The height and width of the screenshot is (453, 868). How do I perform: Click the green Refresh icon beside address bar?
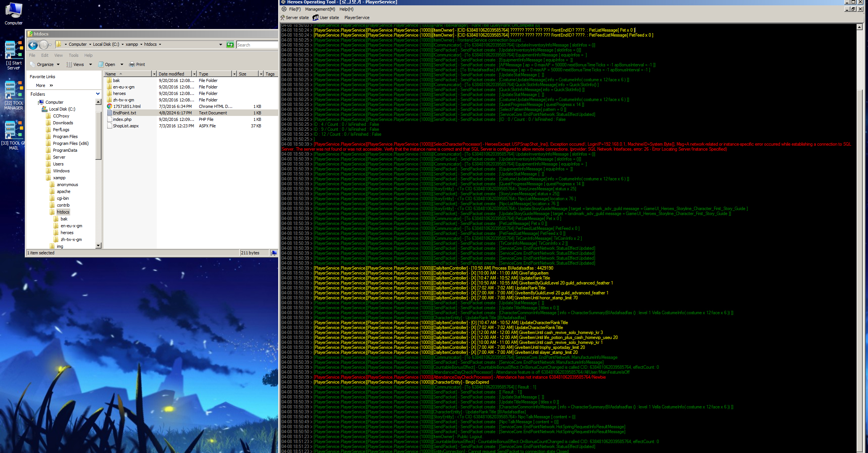(230, 45)
